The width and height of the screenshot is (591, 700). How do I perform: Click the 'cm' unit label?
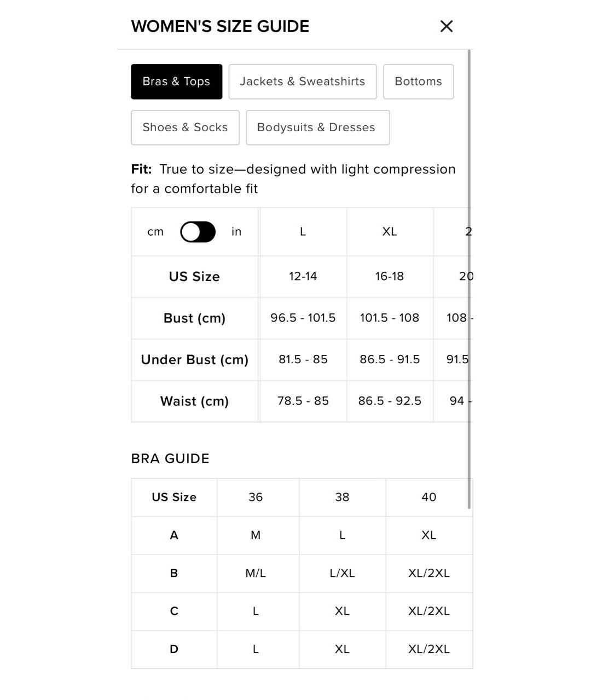coord(155,232)
